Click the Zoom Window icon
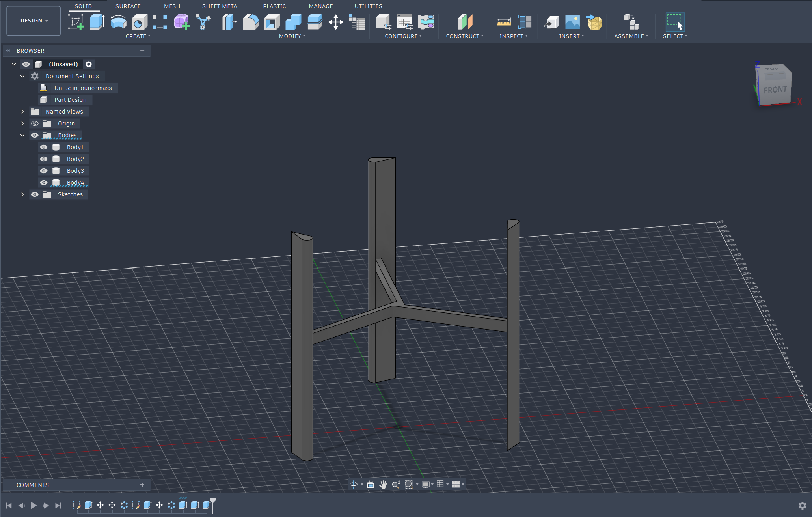Screen dimensions: 812x517 [409, 484]
